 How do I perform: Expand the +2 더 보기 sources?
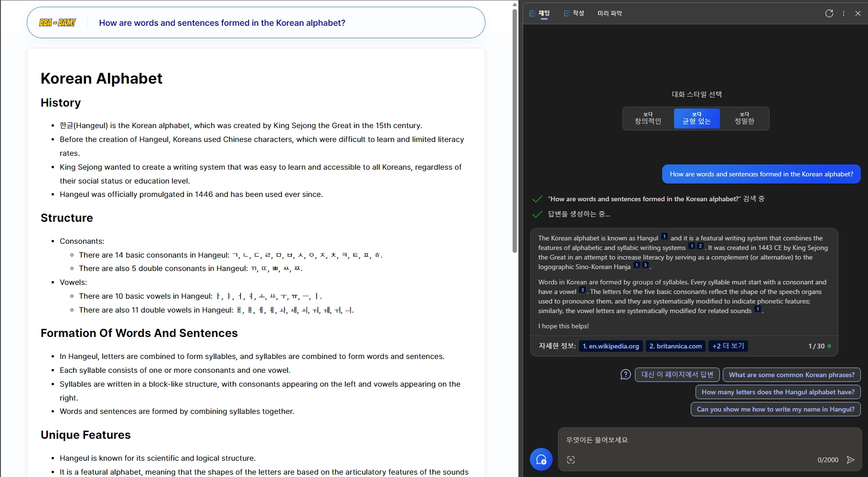[728, 346]
